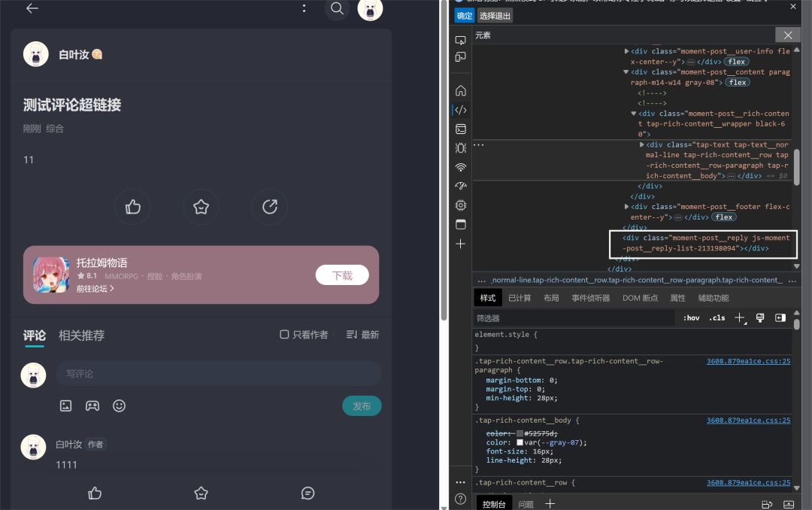The width and height of the screenshot is (812, 510).
Task: Open 白叶汝 author name in post header
Action: (74, 54)
